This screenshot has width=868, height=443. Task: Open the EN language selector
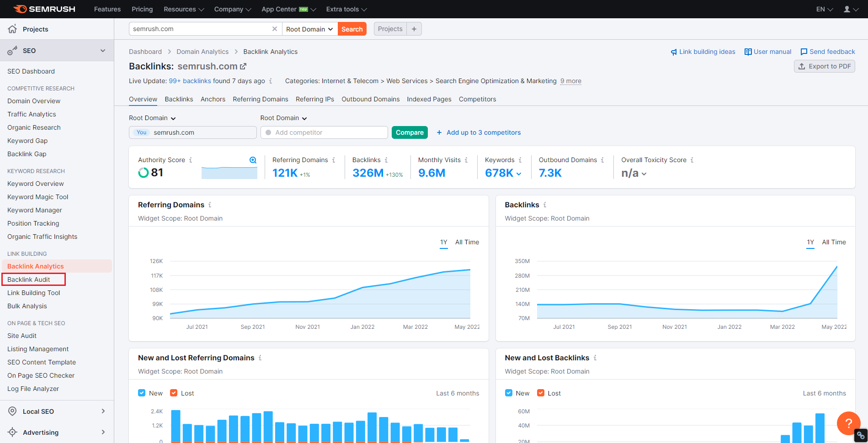coord(825,9)
